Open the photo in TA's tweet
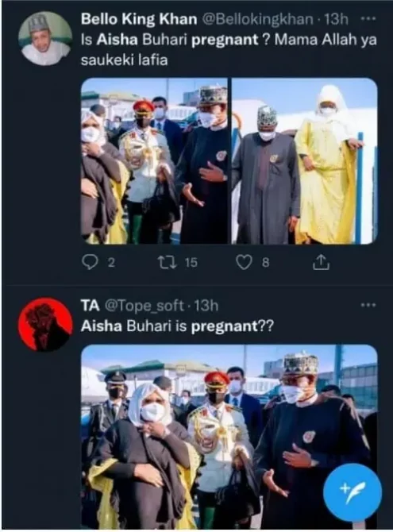The image size is (393, 532). pos(229,437)
